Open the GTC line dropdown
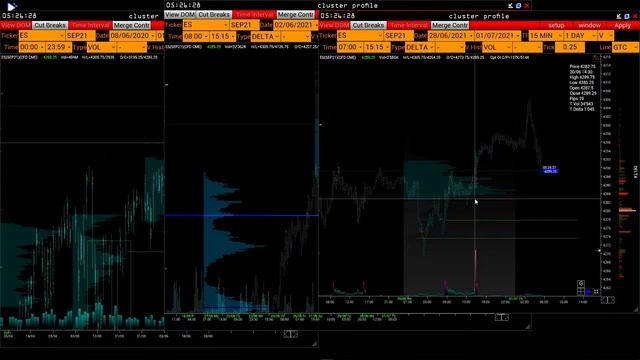This screenshot has height=360, width=640. 625,47
